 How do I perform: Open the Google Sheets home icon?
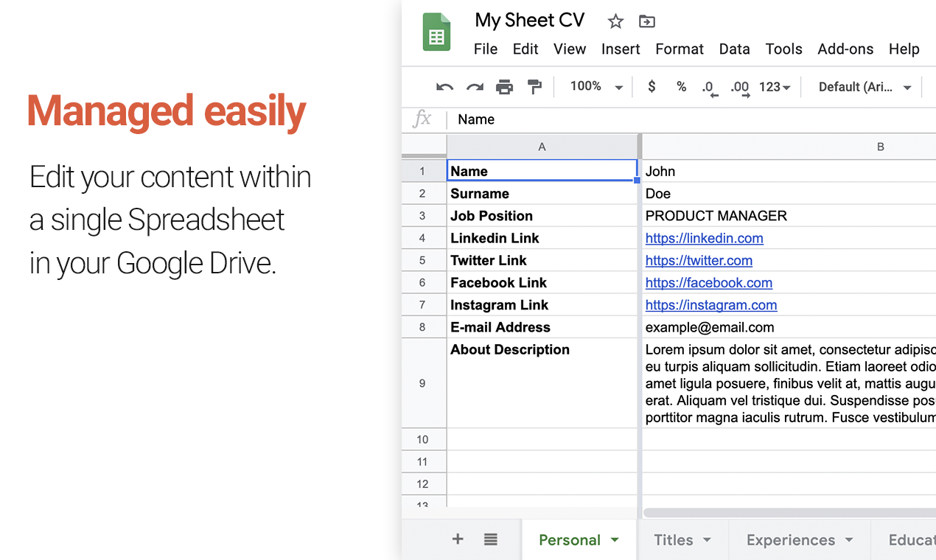pos(436,32)
